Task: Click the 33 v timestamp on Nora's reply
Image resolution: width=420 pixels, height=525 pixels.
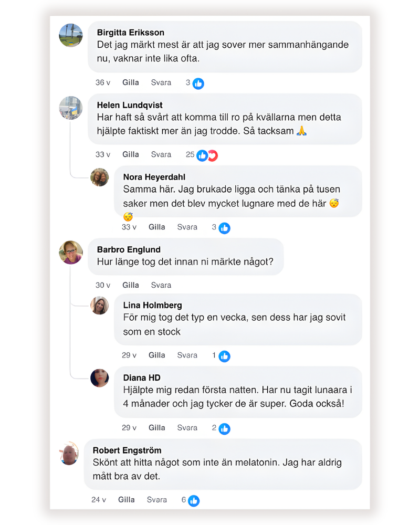Action: pos(129,227)
